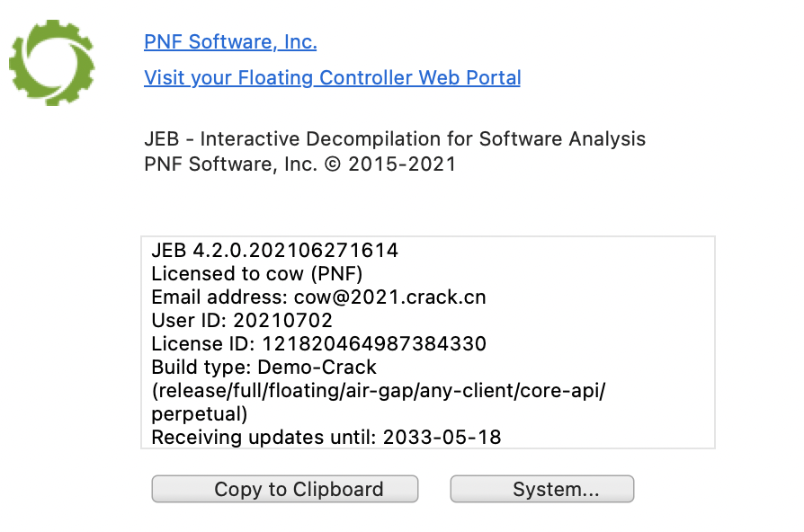Open the PNF Software, Inc. link
This screenshot has height=532, width=804.
click(230, 42)
